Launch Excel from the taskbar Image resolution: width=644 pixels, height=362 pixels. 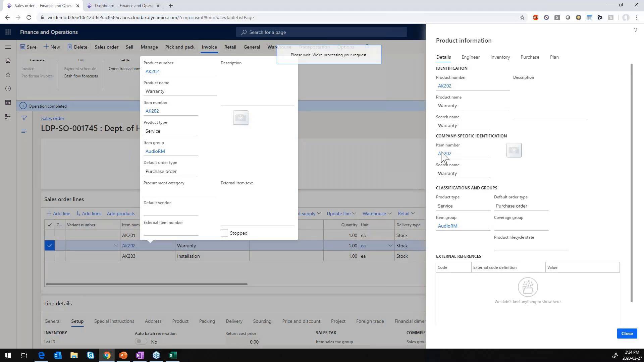tap(172, 355)
